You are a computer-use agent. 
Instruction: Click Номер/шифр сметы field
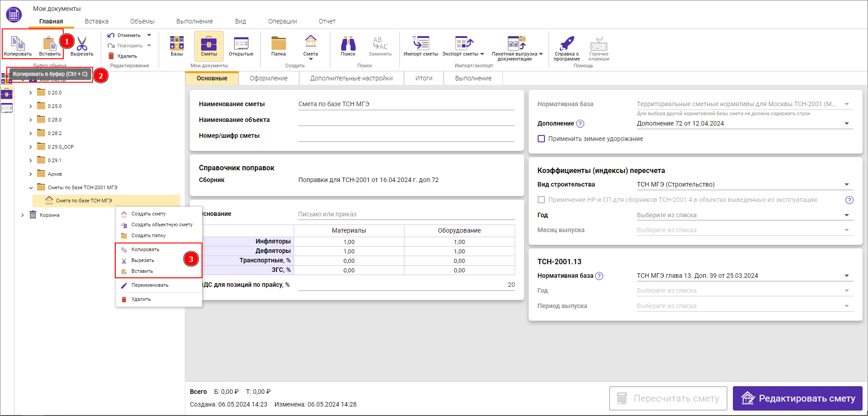[x=406, y=136]
